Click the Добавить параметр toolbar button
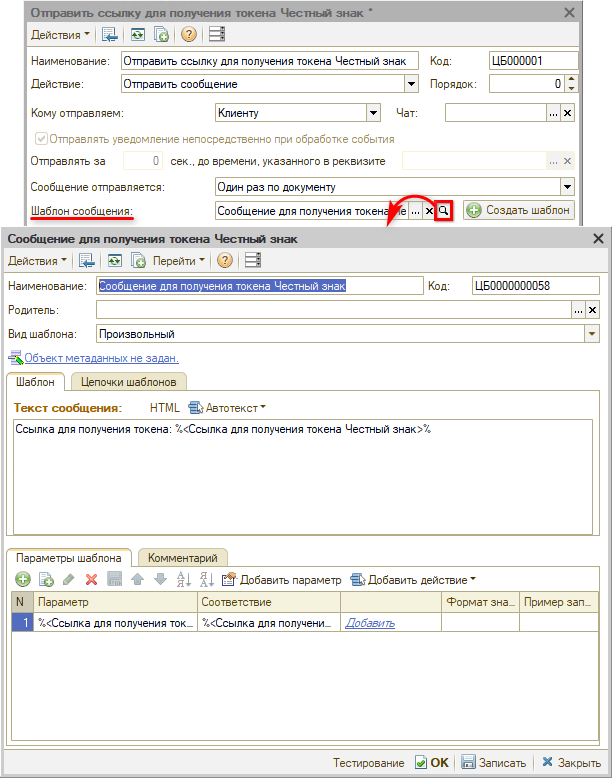The image size is (612, 778). [281, 579]
